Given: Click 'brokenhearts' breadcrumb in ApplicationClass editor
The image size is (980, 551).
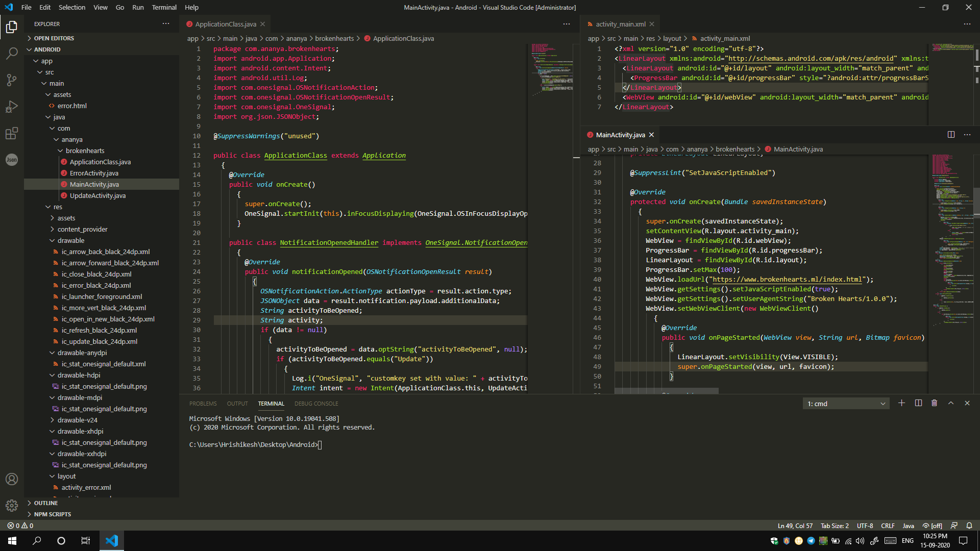Looking at the screenshot, I should coord(334,38).
